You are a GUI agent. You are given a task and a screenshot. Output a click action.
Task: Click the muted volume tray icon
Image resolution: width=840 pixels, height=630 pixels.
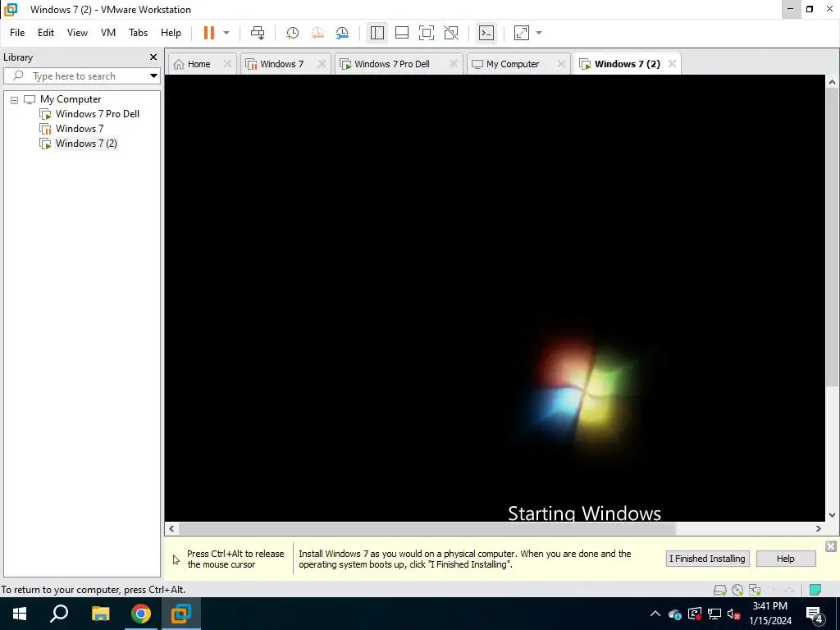(x=734, y=614)
